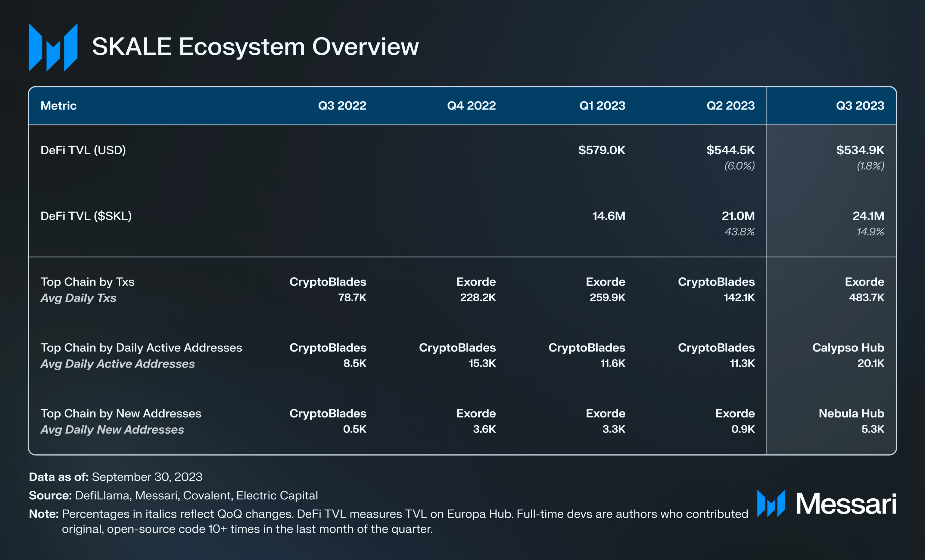The height and width of the screenshot is (560, 925).
Task: Select the Q3 2022 column header
Action: (342, 106)
